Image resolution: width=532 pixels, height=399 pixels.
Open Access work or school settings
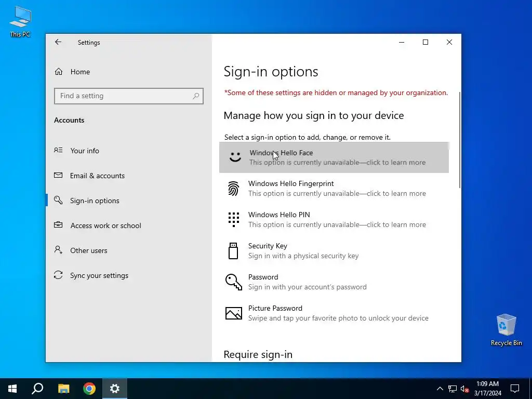click(x=129, y=225)
